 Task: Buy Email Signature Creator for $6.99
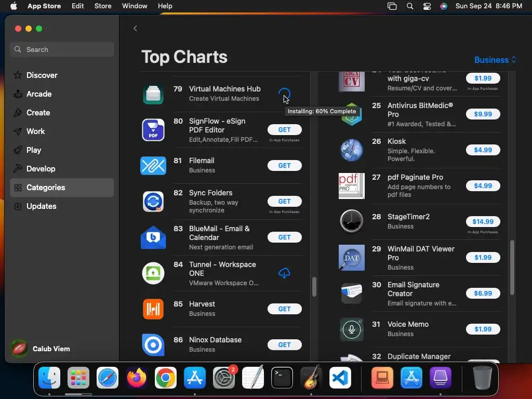(x=483, y=293)
